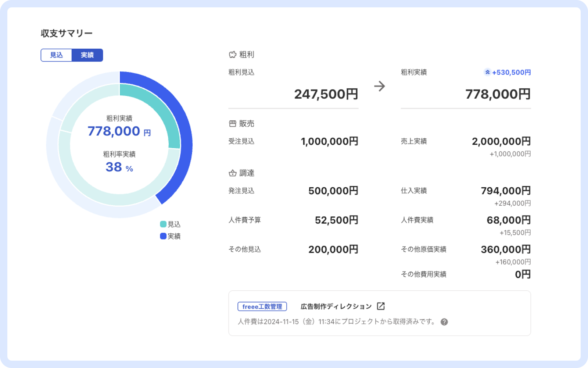Click the help question mark icon
The image size is (588, 368).
click(x=444, y=322)
